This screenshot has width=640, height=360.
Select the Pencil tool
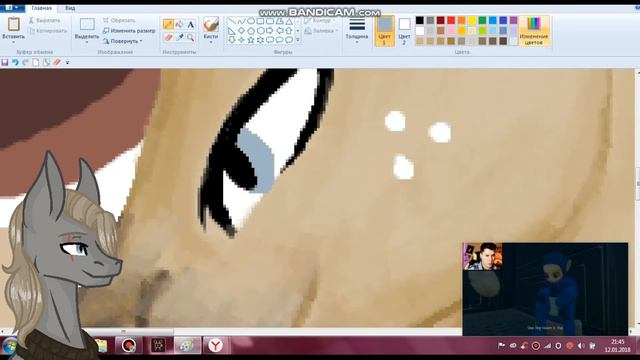168,24
